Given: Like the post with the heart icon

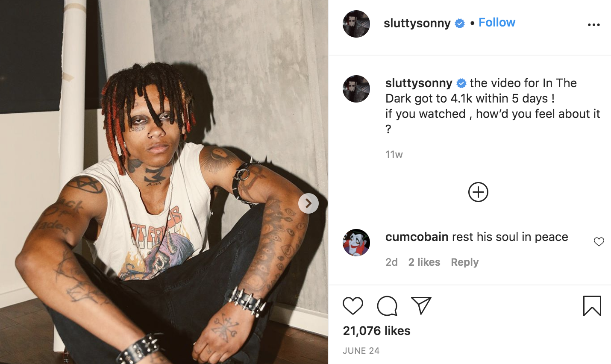Looking at the screenshot, I should 353,306.
